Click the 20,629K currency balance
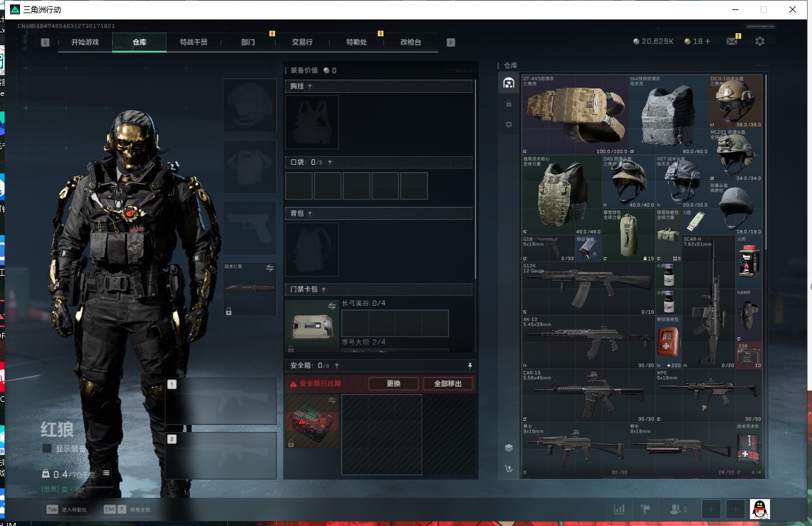 653,41
